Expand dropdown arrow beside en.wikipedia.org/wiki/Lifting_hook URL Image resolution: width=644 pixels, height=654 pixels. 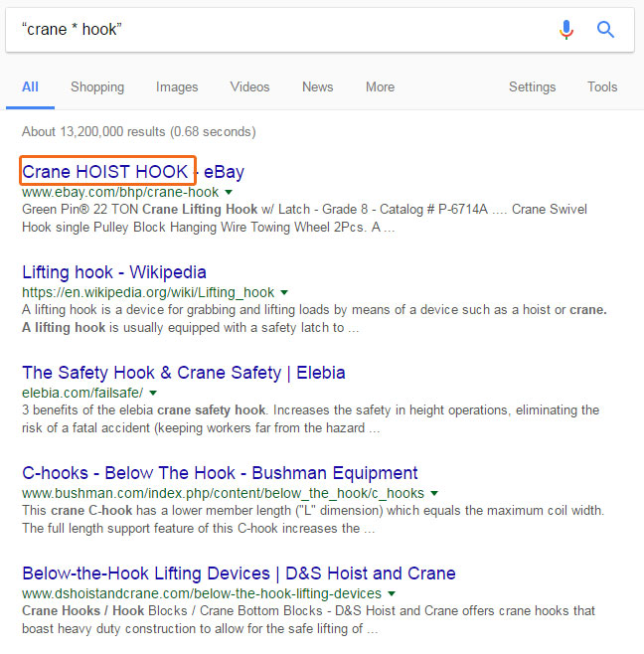coord(284,293)
